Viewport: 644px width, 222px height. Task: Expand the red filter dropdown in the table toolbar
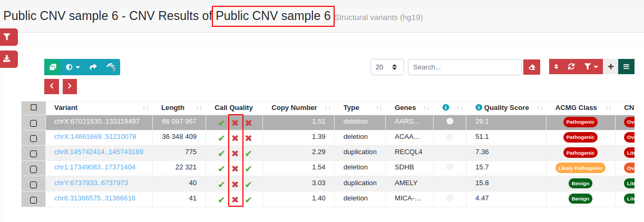coord(591,67)
